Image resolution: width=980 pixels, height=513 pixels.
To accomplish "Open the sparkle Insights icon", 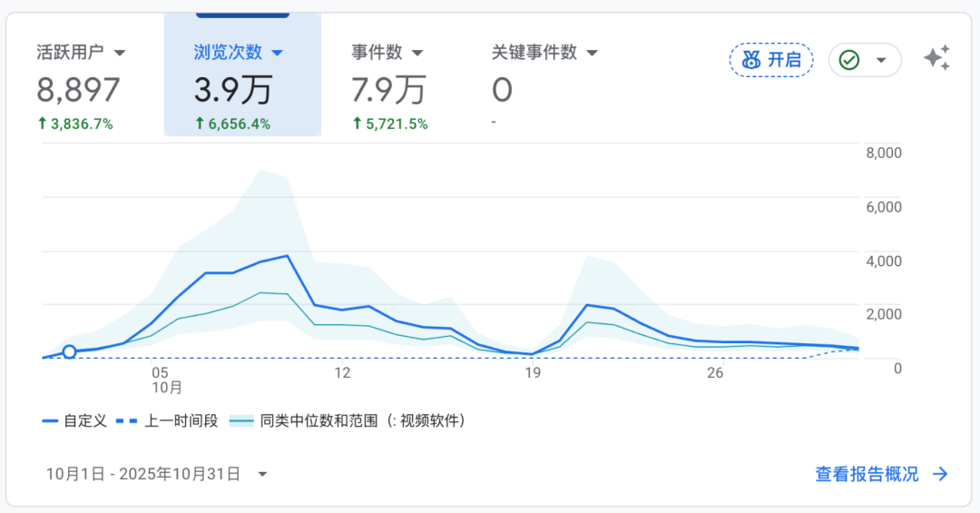I will pos(936,58).
